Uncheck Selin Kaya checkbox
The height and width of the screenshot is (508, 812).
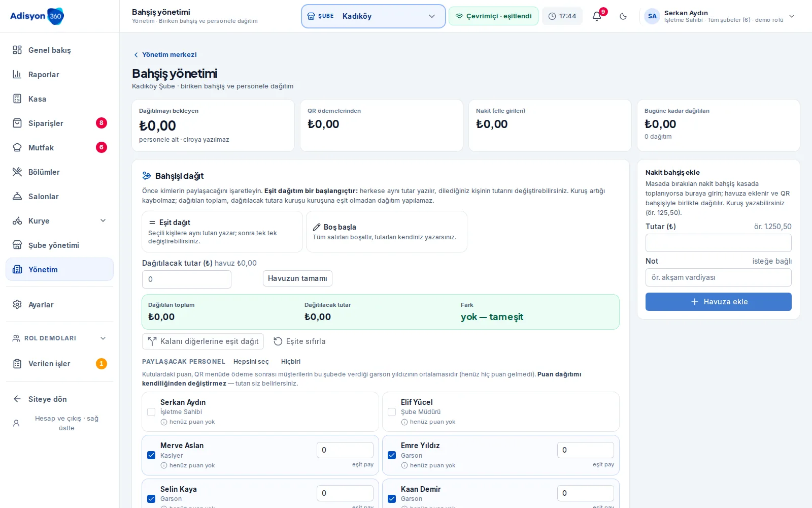151,499
